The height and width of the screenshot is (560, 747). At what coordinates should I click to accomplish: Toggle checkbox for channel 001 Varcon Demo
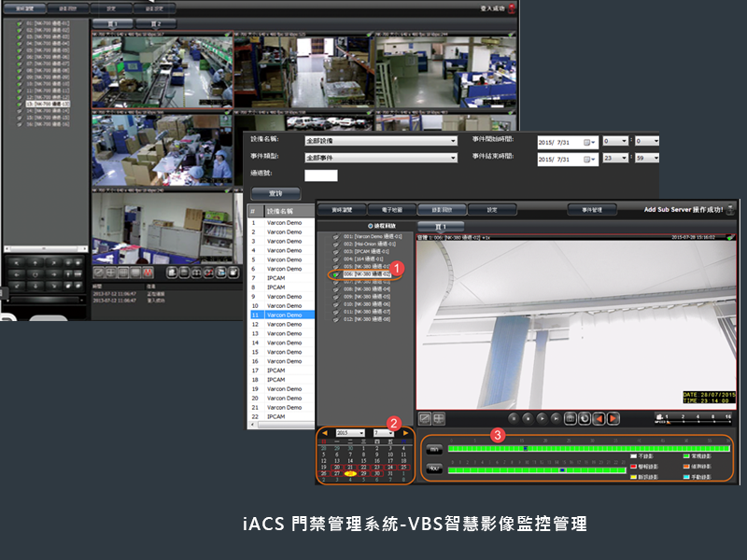[x=335, y=237]
